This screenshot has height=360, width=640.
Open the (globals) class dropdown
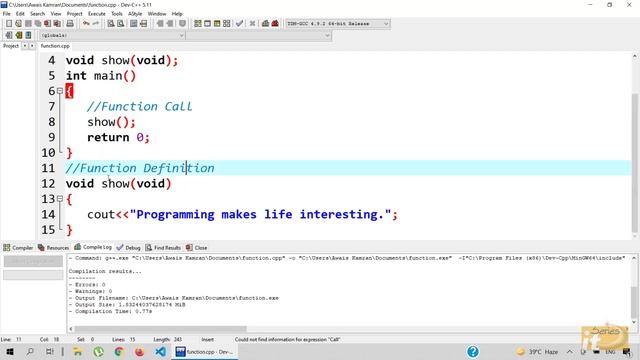[x=112, y=36]
